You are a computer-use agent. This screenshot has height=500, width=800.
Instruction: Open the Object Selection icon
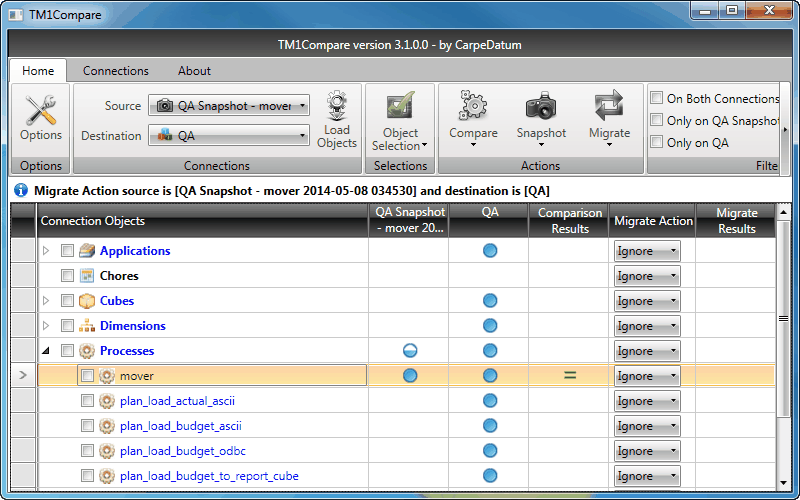pyautogui.click(x=401, y=107)
